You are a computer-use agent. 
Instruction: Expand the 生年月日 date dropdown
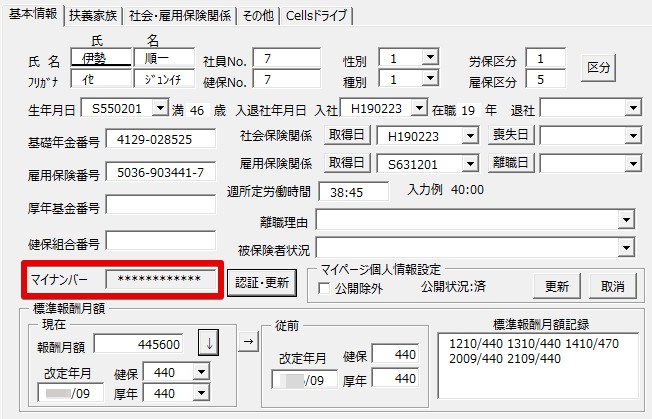tap(160, 108)
